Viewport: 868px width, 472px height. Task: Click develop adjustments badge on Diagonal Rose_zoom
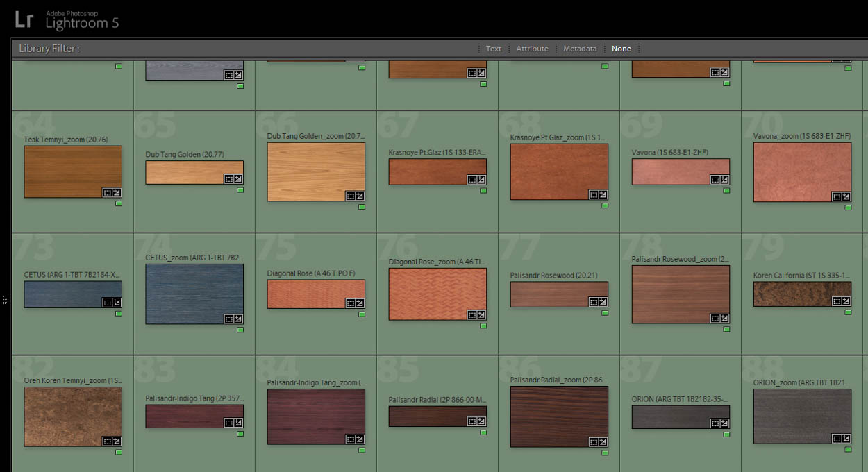[481, 314]
